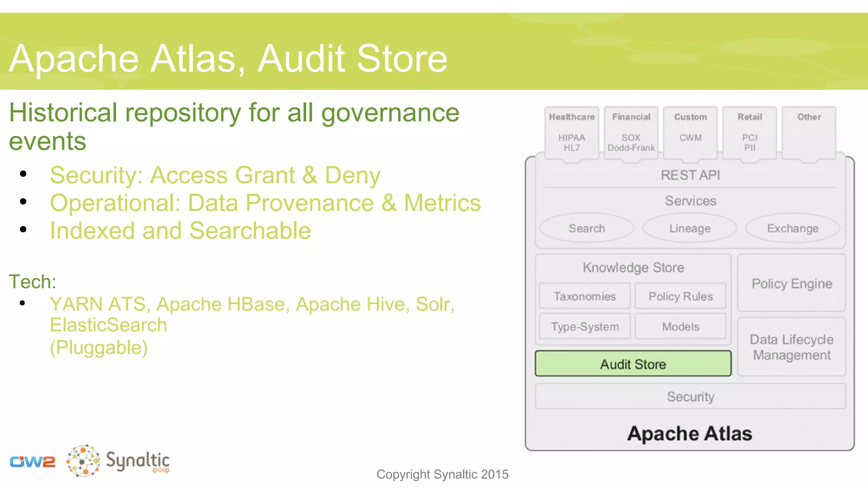The height and width of the screenshot is (488, 868).
Task: Select the Audit Store box in diagram
Action: [x=633, y=364]
